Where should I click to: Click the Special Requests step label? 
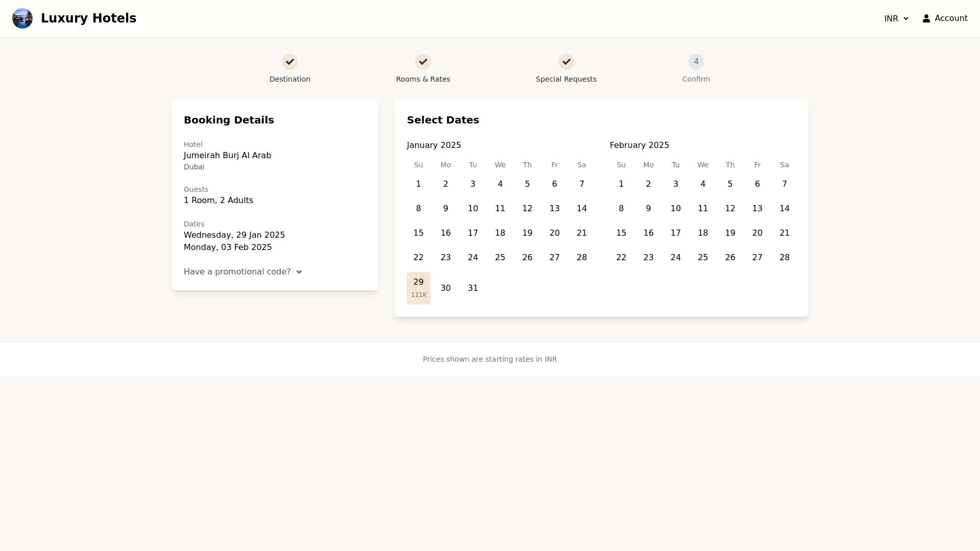point(567,79)
